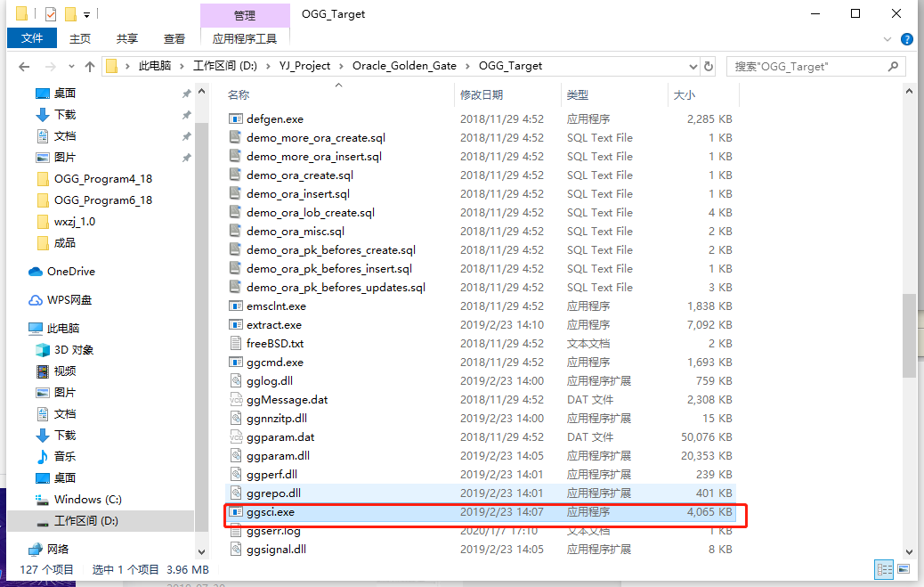This screenshot has height=587, width=924.
Task: Switch to the 查看 ribbon tab
Action: click(x=174, y=38)
